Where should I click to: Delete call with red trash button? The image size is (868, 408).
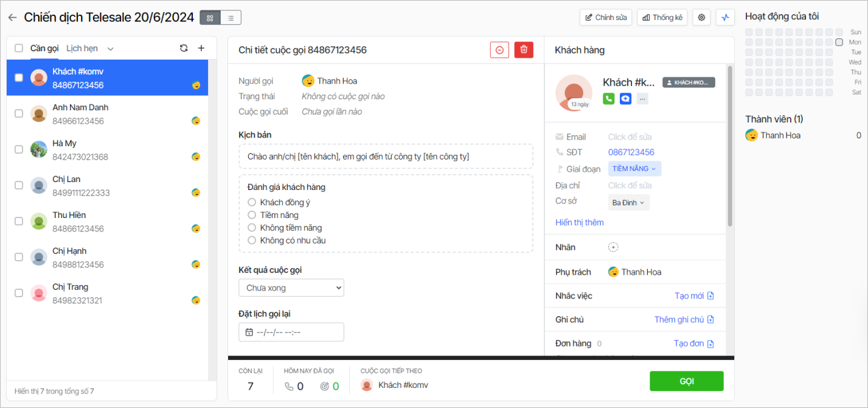(x=523, y=50)
